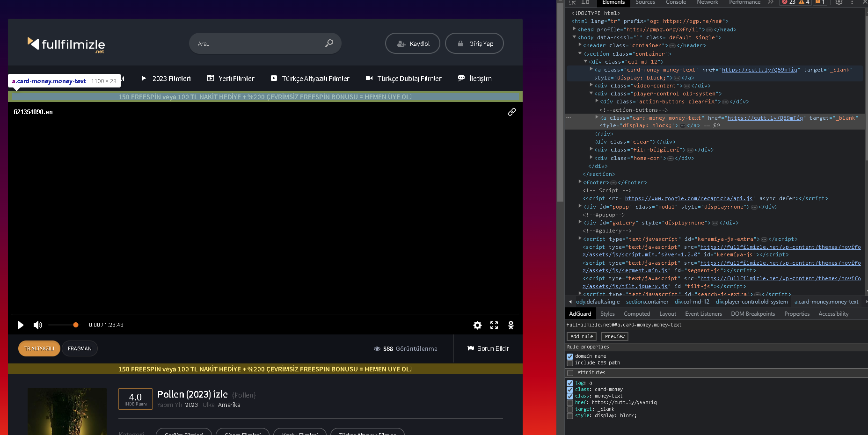Screen dimensions: 868x435
Task: Enter fullscreen using the player icon
Action: (x=494, y=325)
